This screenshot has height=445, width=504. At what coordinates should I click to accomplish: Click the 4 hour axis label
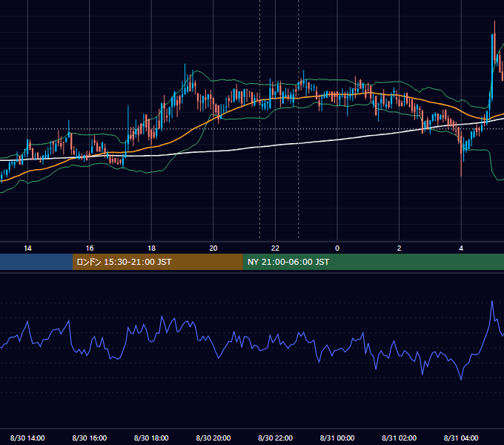pyautogui.click(x=461, y=248)
